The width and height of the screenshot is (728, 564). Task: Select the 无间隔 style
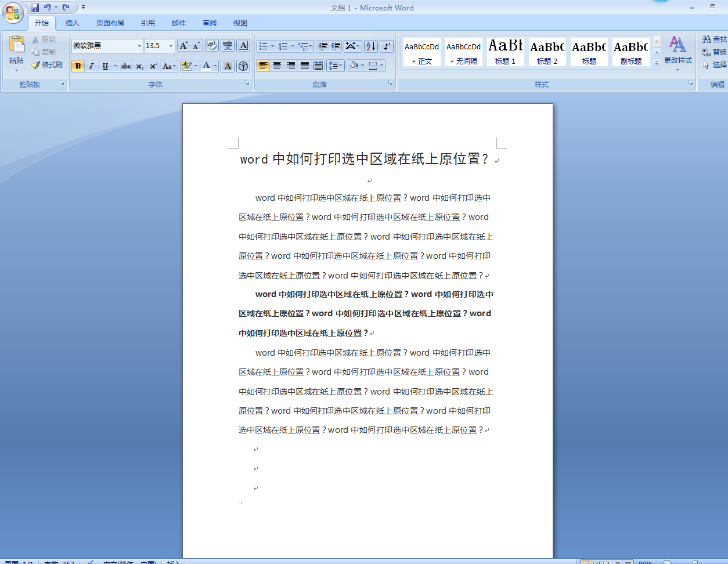[x=463, y=52]
